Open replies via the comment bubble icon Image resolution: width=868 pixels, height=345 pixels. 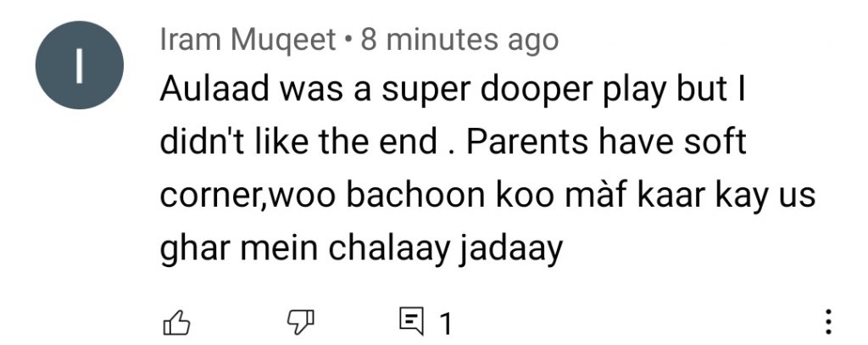pyautogui.click(x=411, y=323)
